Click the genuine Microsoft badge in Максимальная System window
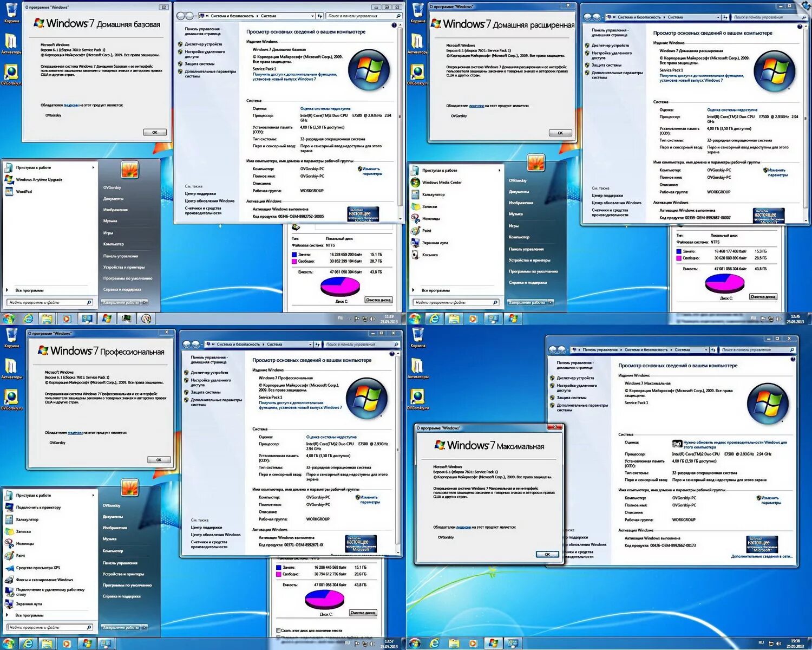The height and width of the screenshot is (650, 812). click(762, 544)
